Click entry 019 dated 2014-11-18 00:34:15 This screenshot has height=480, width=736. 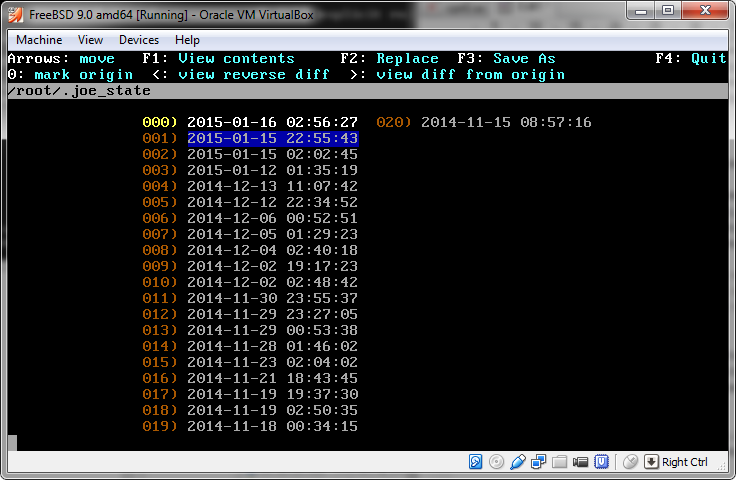point(272,427)
